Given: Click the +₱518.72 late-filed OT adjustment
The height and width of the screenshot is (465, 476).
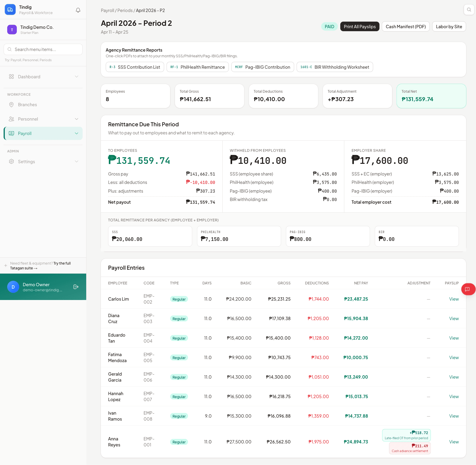Looking at the screenshot, I should click(406, 435).
